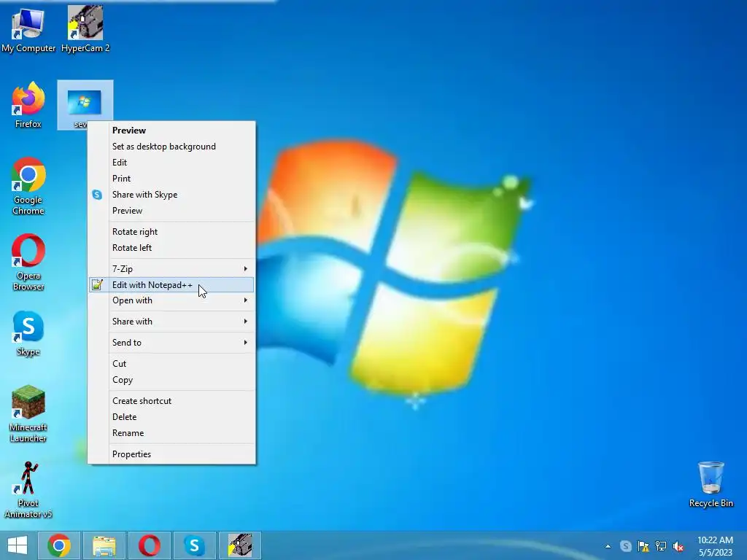Choose Cut in the context menu
This screenshot has width=747, height=560.
click(x=171, y=364)
